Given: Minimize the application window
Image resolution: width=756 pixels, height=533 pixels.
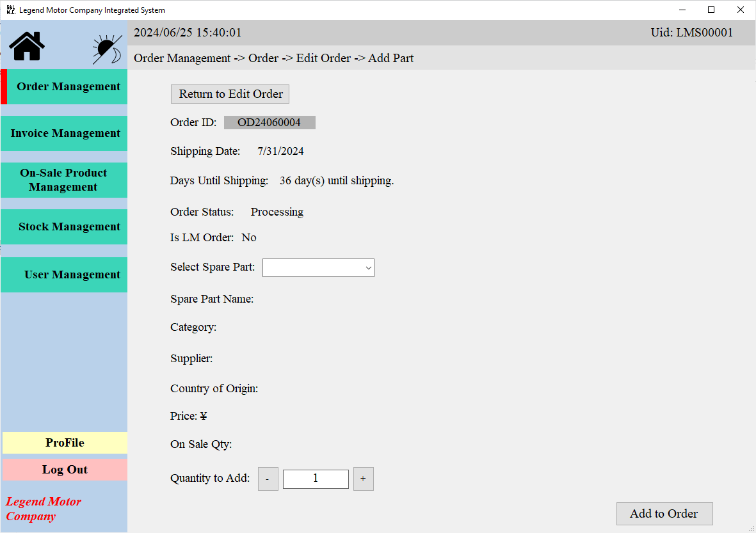Looking at the screenshot, I should tap(682, 10).
